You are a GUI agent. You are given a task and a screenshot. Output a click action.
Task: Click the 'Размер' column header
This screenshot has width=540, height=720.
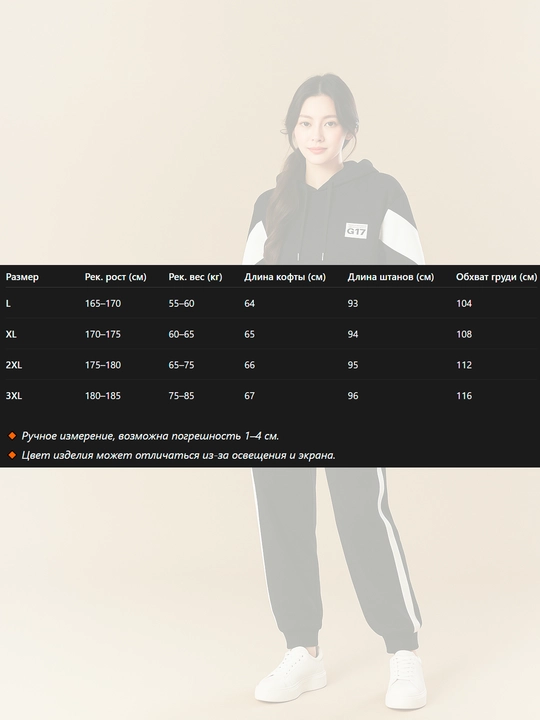pyautogui.click(x=22, y=277)
